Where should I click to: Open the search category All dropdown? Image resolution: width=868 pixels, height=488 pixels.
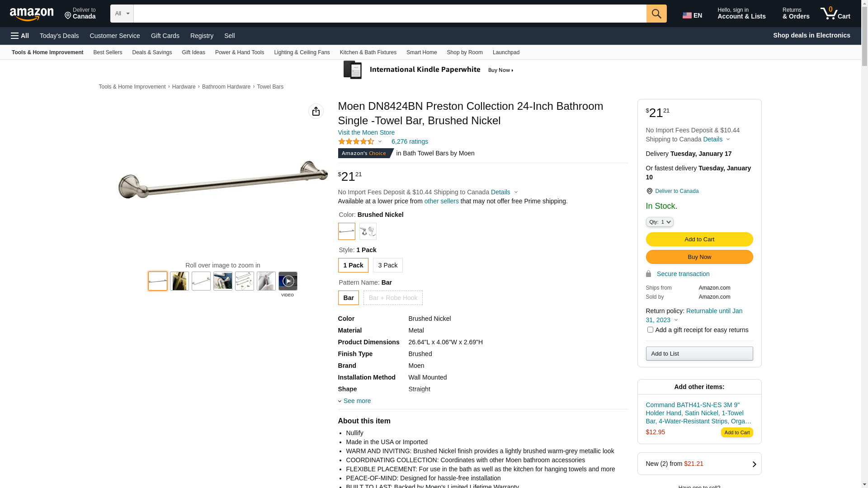(x=122, y=14)
